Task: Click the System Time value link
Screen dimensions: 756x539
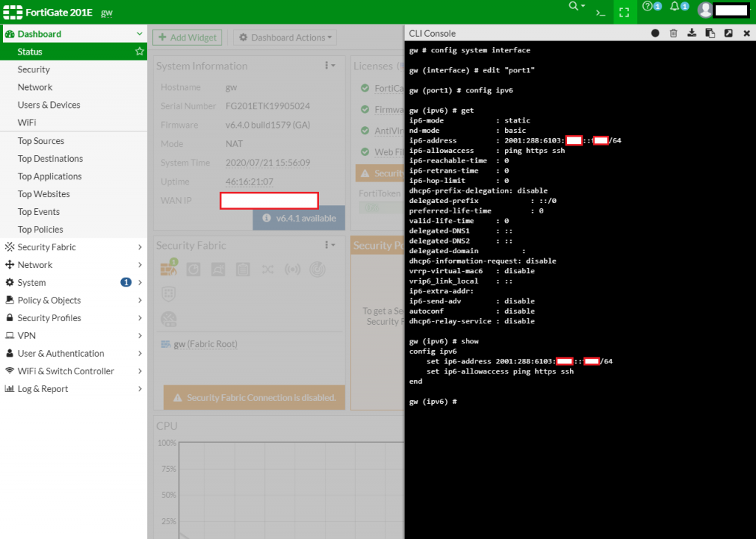Action: 267,163
